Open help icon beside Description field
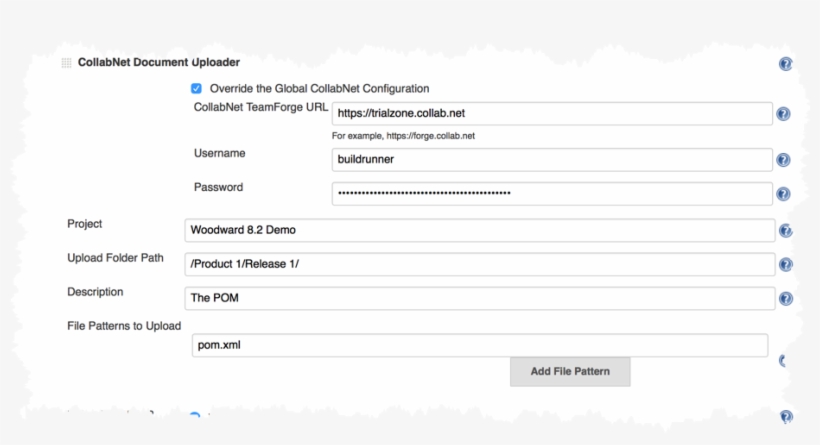 coord(785,299)
